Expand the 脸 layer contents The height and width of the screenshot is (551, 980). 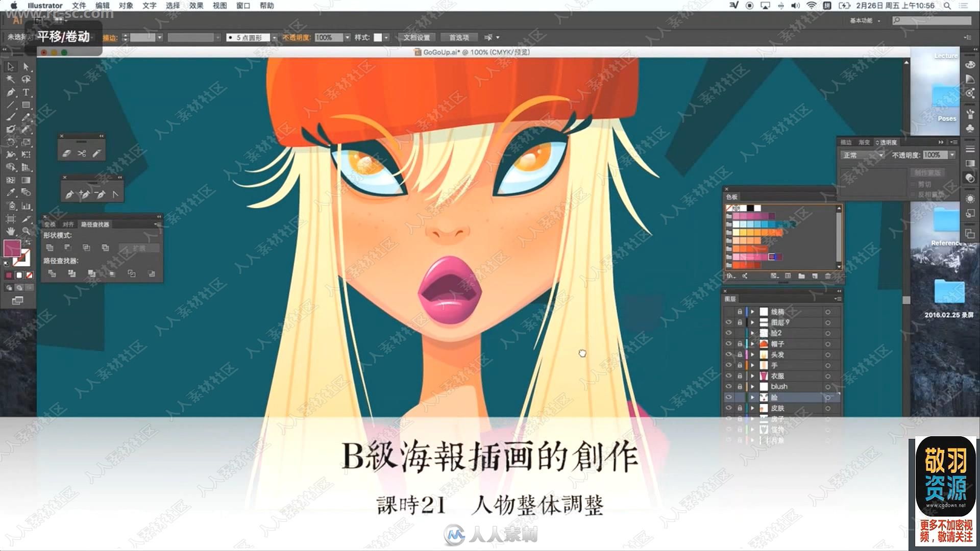[x=752, y=397]
